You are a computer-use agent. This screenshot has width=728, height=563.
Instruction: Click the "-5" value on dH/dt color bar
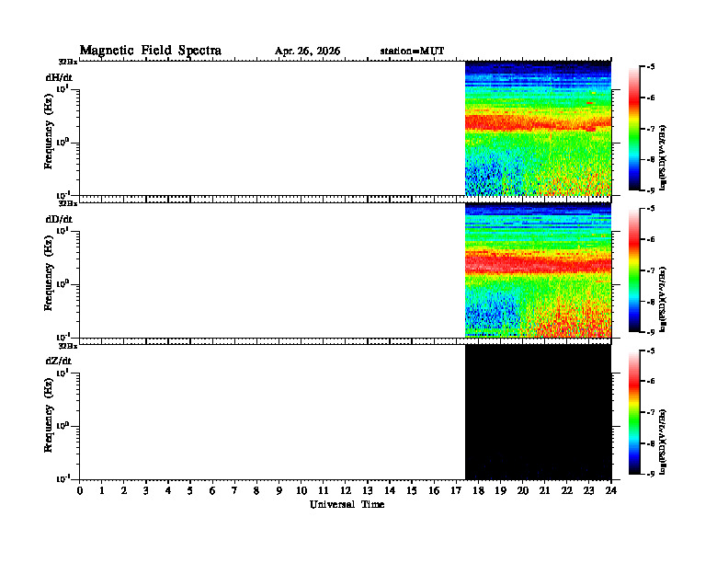pos(651,67)
